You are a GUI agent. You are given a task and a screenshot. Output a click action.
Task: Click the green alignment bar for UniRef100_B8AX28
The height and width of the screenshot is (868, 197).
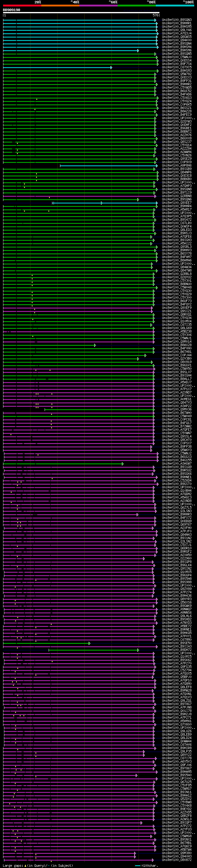tap(49, 345)
